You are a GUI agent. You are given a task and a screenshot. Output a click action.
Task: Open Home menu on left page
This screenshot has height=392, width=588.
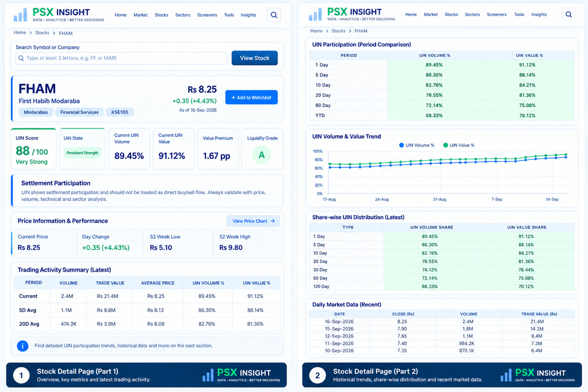pos(121,15)
